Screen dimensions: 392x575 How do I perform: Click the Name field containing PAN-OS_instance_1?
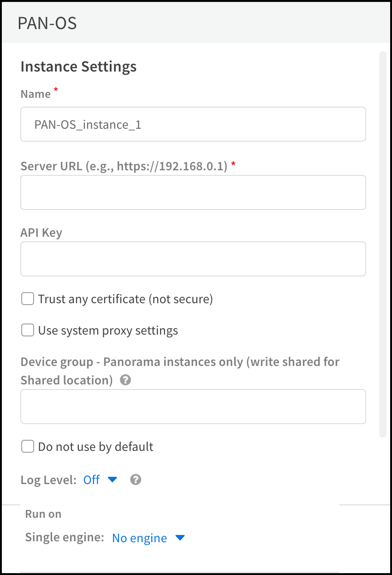click(x=193, y=125)
